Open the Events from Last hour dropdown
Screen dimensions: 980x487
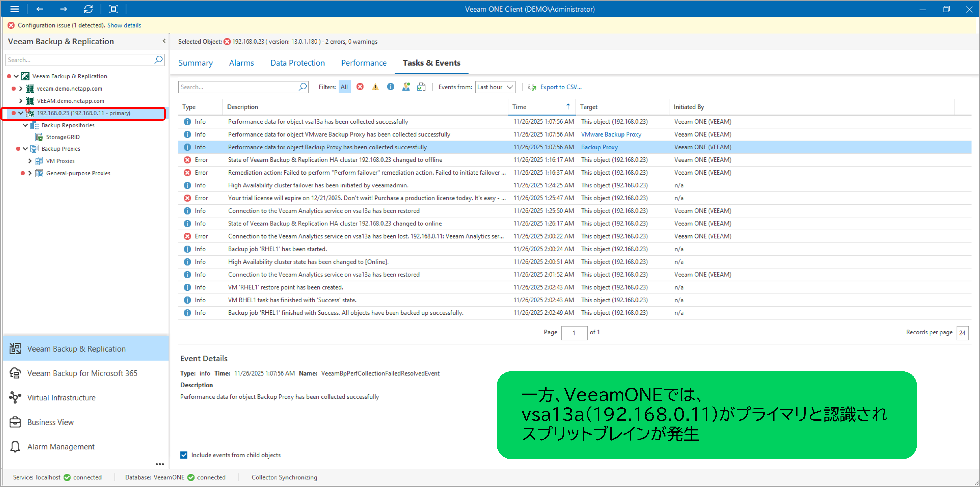(x=495, y=87)
